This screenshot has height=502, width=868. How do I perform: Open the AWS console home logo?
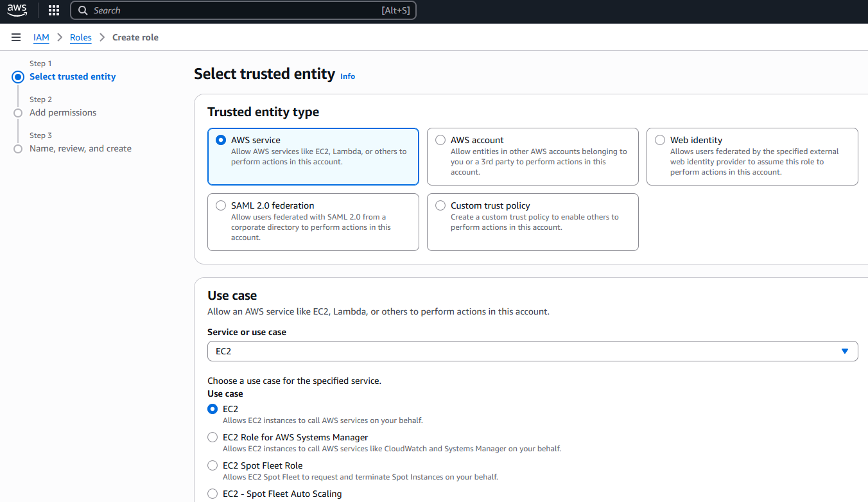[x=17, y=10]
